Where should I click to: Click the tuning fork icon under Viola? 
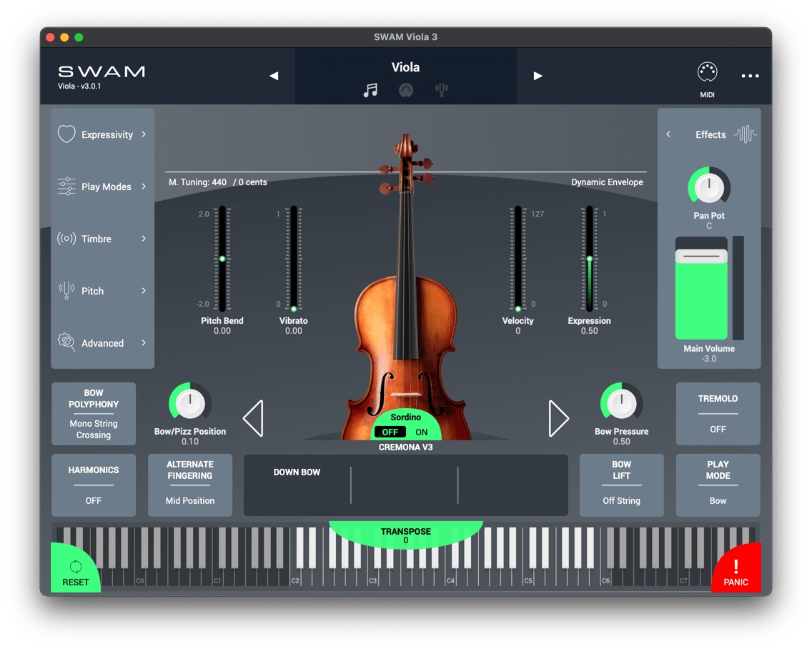(x=441, y=90)
